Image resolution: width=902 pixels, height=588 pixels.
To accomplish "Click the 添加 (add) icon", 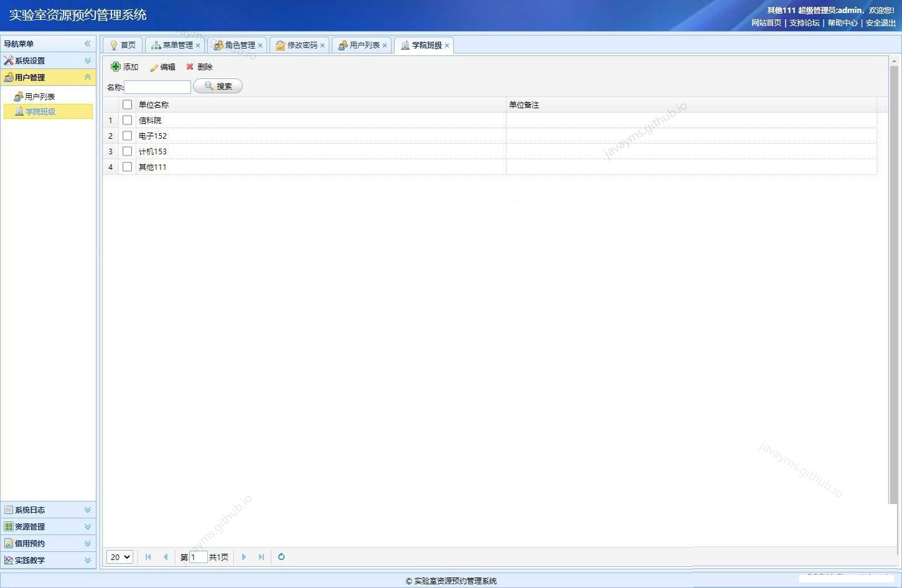I will [116, 67].
